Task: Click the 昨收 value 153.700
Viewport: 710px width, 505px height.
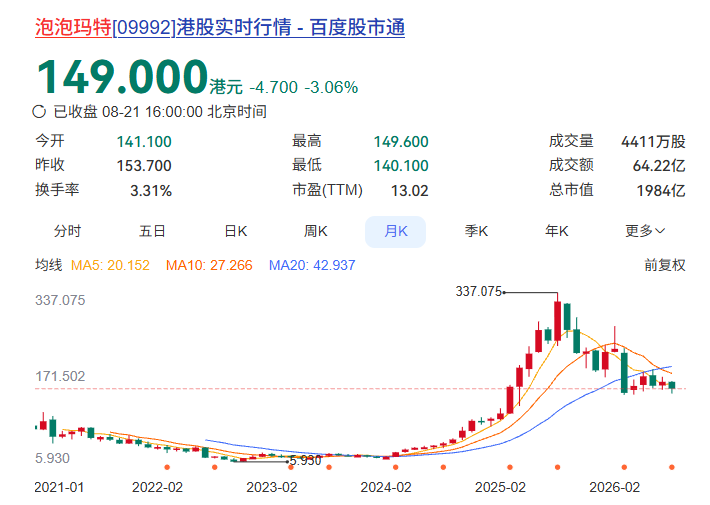Action: point(144,166)
